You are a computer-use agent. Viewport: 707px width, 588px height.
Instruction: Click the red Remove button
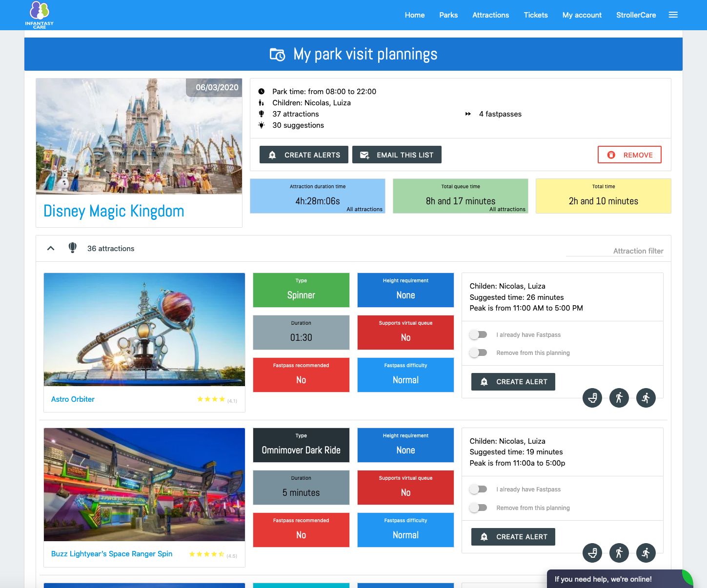click(x=629, y=155)
